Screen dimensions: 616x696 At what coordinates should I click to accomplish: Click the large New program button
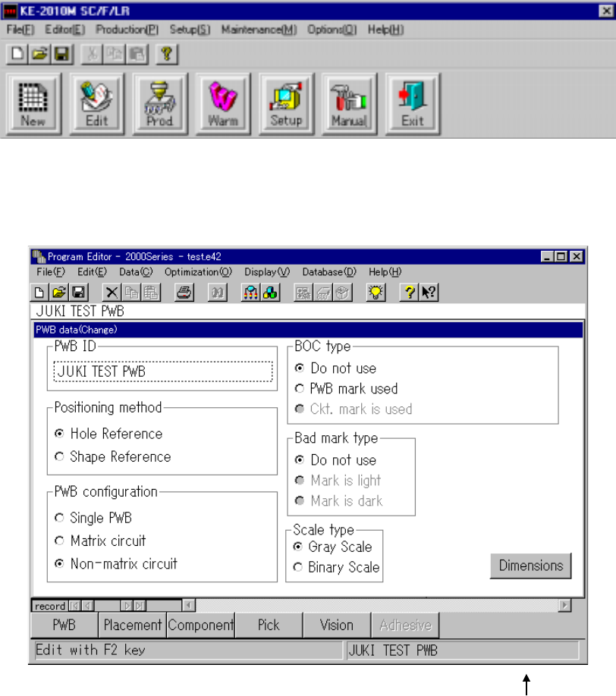tap(33, 105)
